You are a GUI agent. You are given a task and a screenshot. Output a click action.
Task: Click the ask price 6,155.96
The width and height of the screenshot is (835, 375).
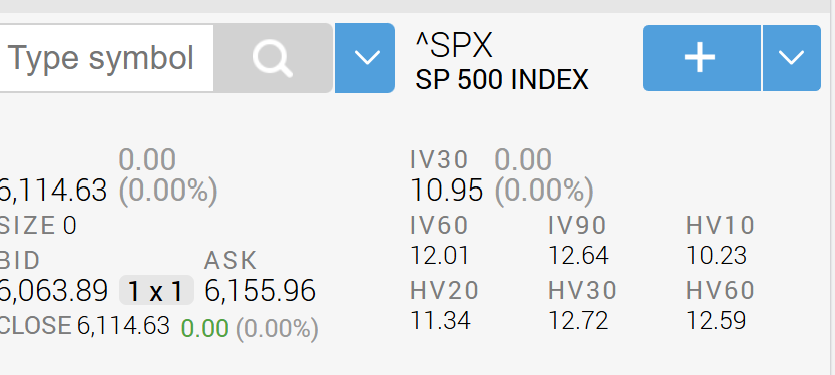[x=260, y=291]
